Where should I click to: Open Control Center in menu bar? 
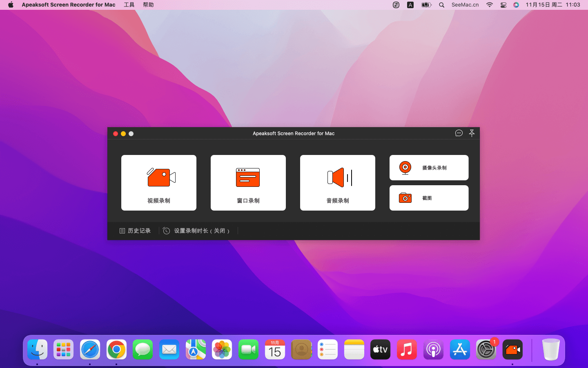point(503,5)
